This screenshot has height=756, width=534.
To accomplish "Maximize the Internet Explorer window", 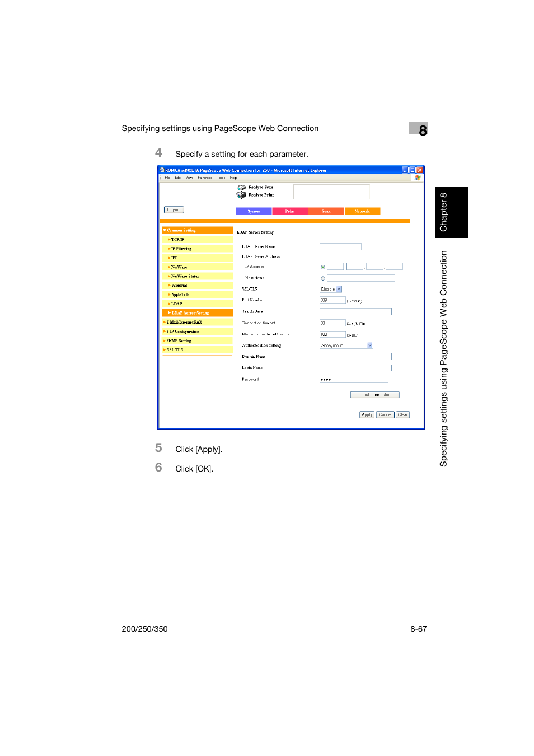I will coord(412,170).
